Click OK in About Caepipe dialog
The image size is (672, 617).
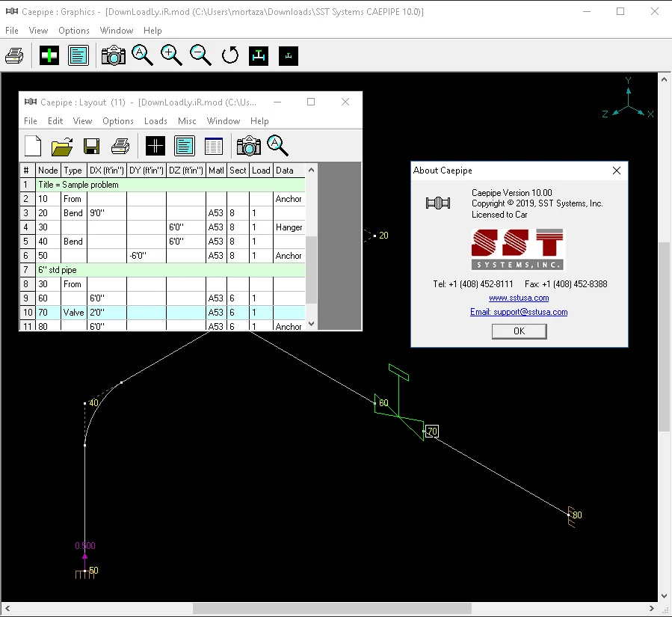coord(519,331)
